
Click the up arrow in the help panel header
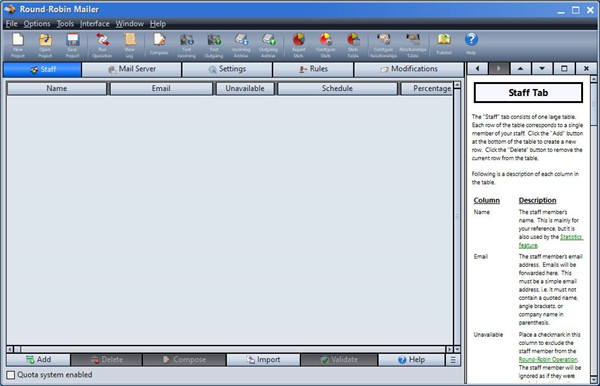tap(520, 69)
